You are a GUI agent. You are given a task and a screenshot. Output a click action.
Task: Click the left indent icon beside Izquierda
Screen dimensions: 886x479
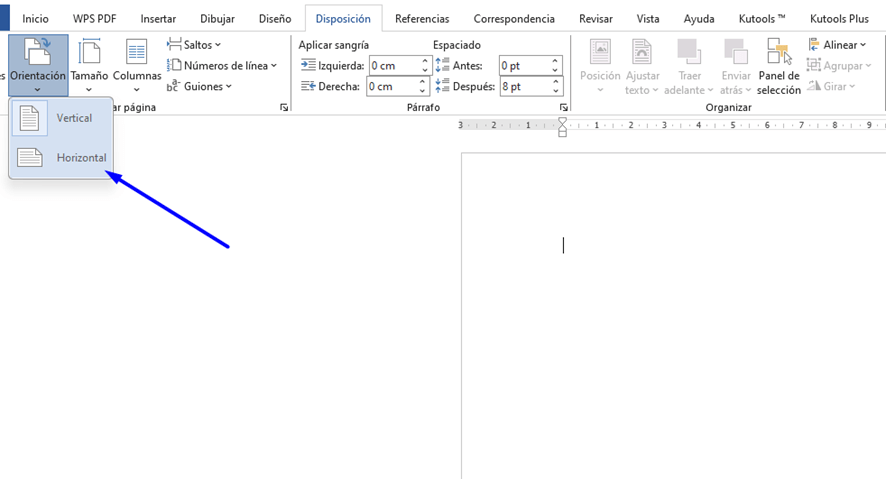pyautogui.click(x=308, y=65)
